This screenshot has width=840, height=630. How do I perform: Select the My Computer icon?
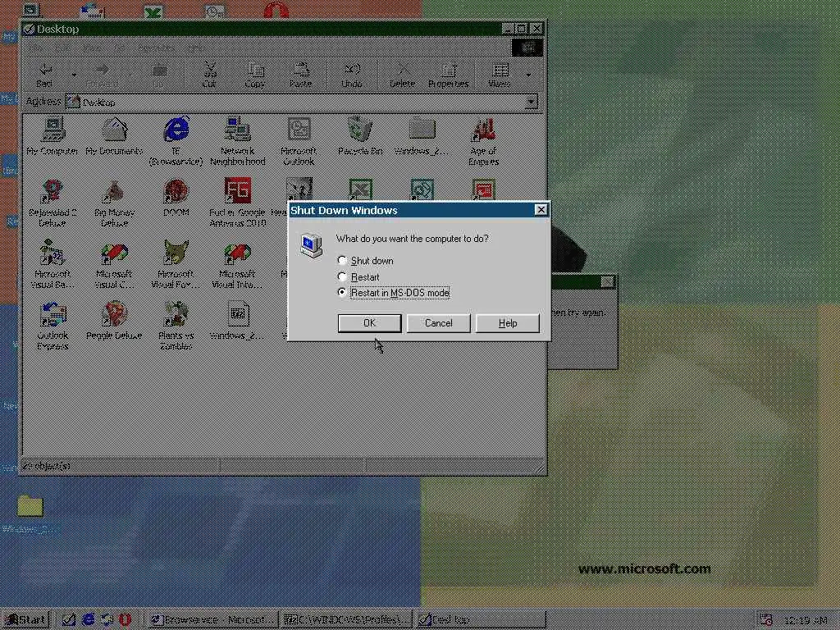click(x=52, y=137)
